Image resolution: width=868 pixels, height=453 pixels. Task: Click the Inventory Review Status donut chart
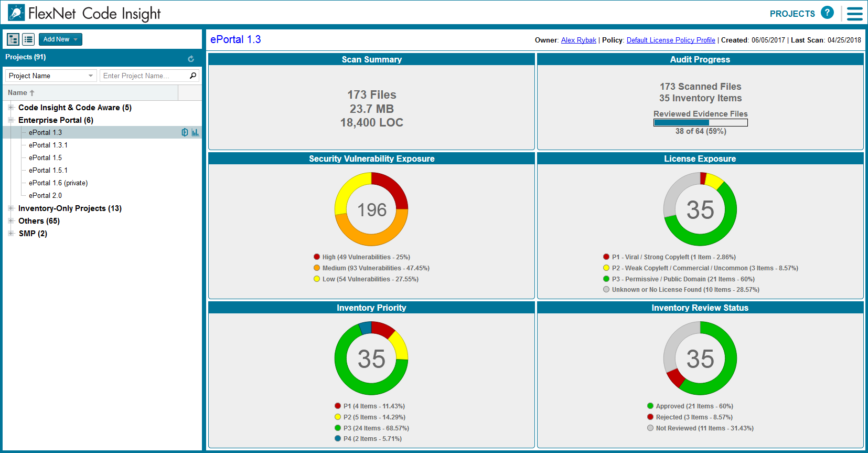(x=700, y=358)
